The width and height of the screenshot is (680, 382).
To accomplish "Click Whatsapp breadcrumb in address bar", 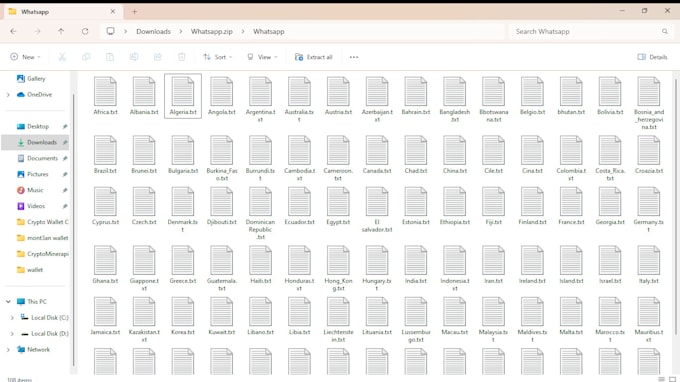I will point(268,31).
